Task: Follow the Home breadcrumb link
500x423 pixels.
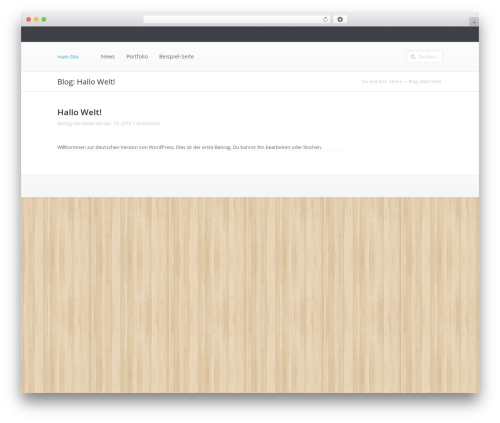Action: pyautogui.click(x=396, y=81)
